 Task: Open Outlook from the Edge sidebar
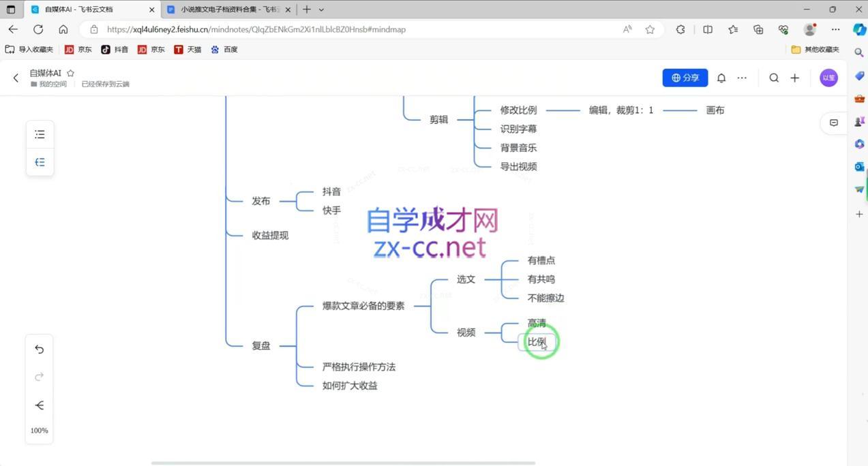[x=858, y=166]
